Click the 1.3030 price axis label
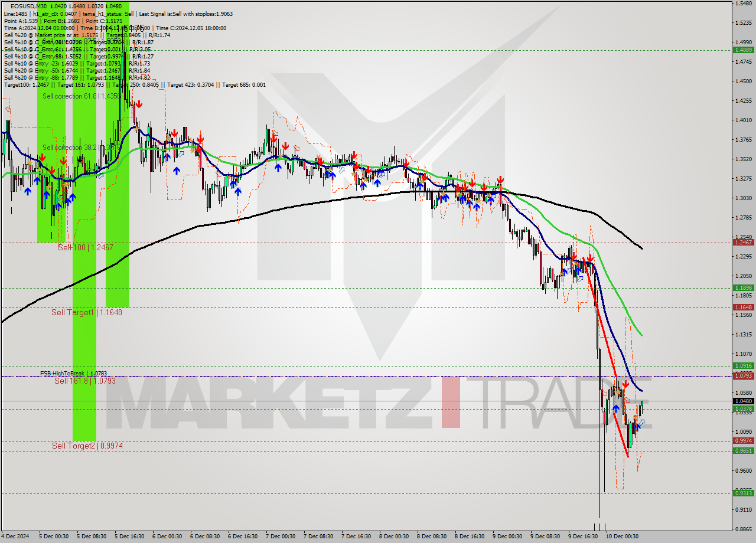 pos(743,198)
